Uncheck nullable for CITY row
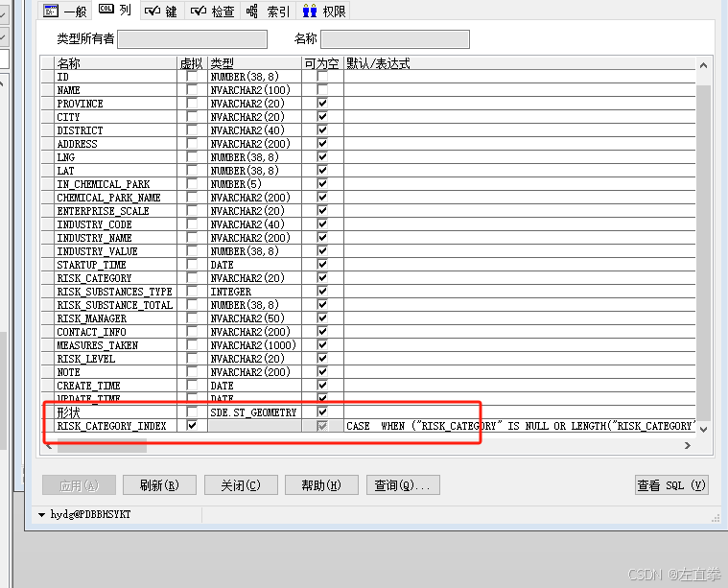The width and height of the screenshot is (728, 588). point(322,117)
